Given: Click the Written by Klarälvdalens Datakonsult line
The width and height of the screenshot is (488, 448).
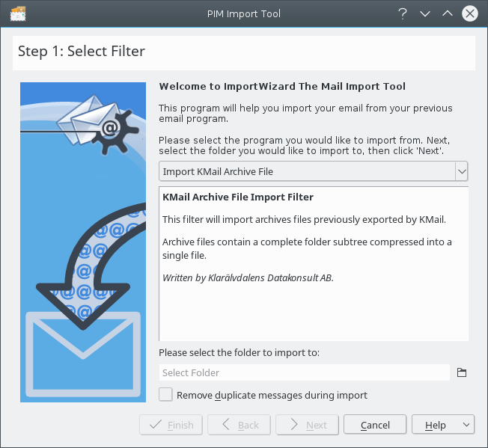Looking at the screenshot, I should [248, 277].
